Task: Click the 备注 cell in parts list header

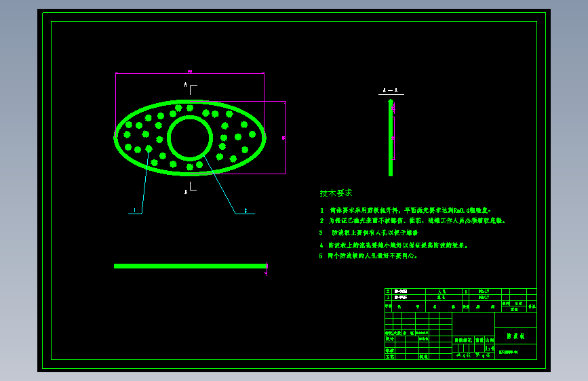Action: click(532, 306)
